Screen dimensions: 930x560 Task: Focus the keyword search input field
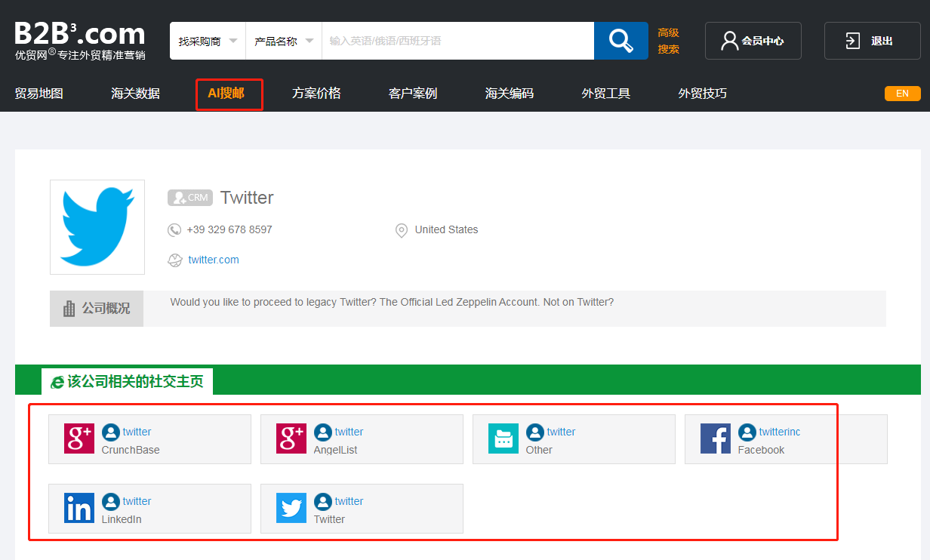coord(458,41)
